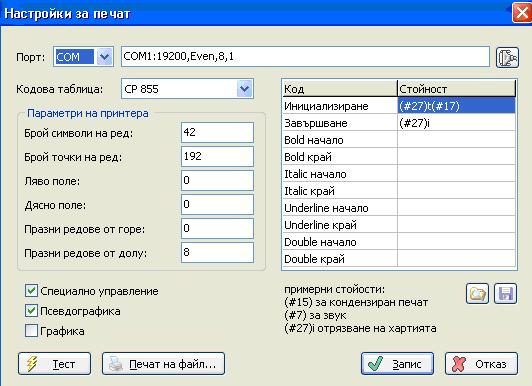
Task: Click the lightning Тест button
Action: pyautogui.click(x=54, y=364)
